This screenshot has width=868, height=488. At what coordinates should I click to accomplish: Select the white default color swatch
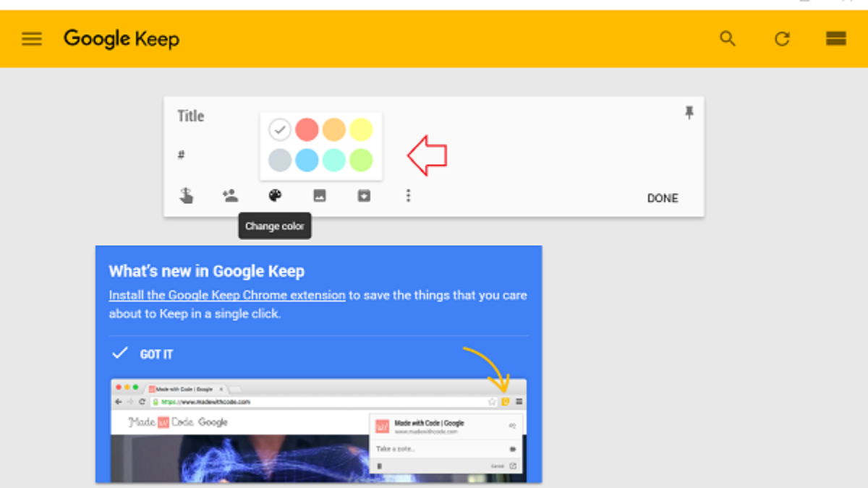(x=280, y=129)
